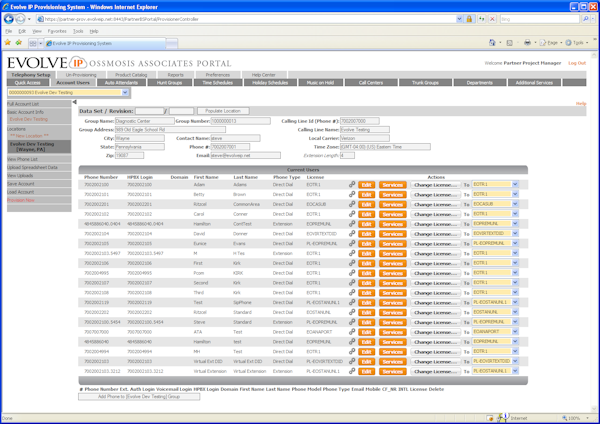
Task: Click the Stop loading X icon
Action: 492,19
